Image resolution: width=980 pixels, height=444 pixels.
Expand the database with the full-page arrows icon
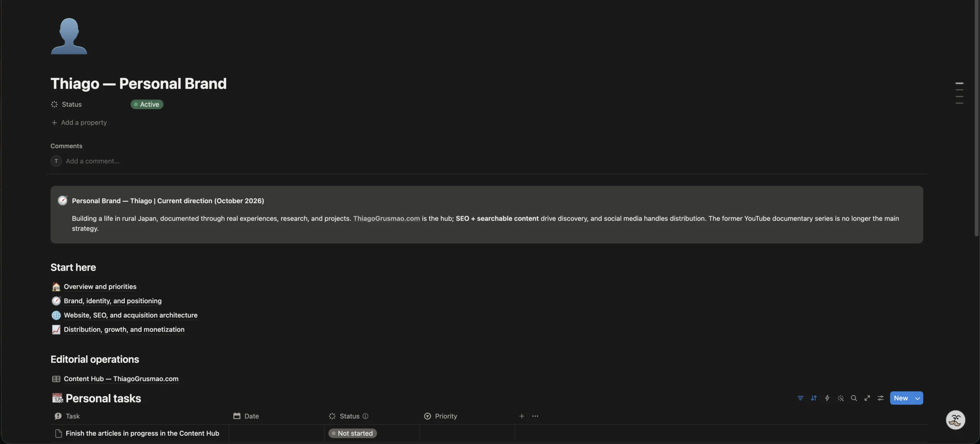pyautogui.click(x=867, y=398)
